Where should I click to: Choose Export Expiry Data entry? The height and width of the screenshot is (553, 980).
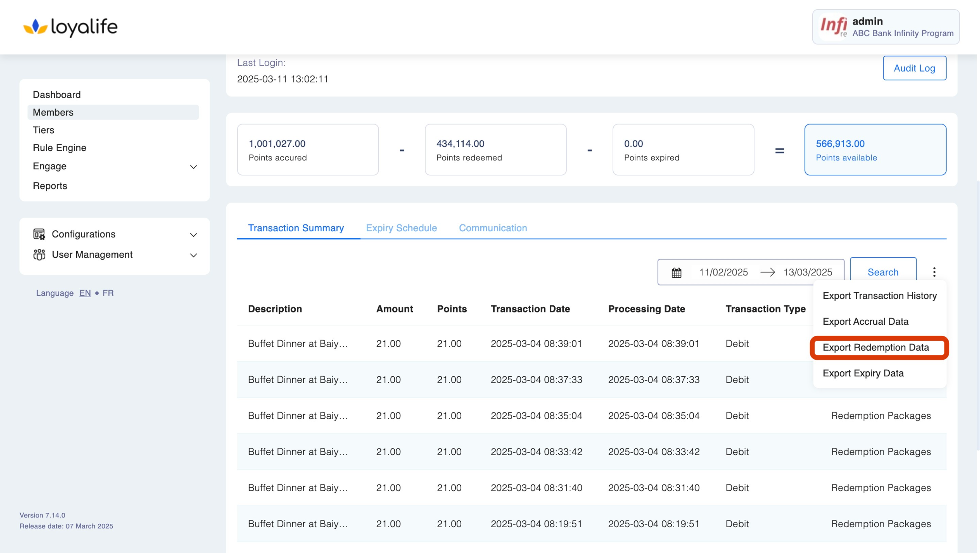[x=863, y=373]
